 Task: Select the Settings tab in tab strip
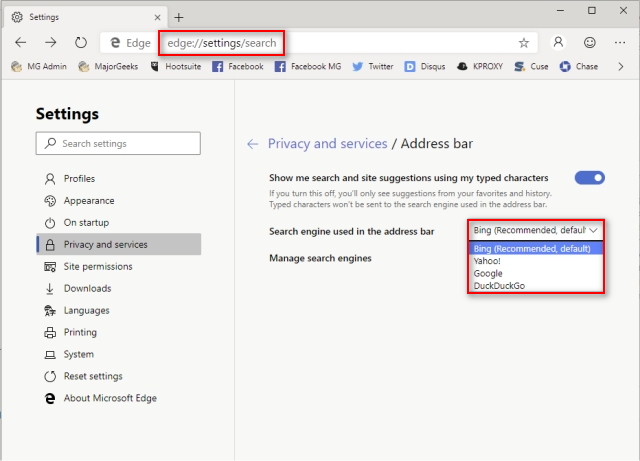tap(85, 17)
